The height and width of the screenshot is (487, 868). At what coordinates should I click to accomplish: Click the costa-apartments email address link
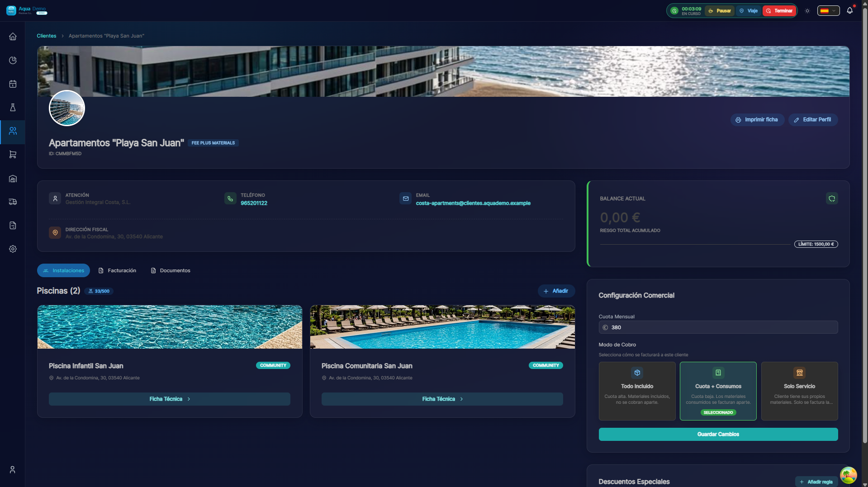pos(473,203)
